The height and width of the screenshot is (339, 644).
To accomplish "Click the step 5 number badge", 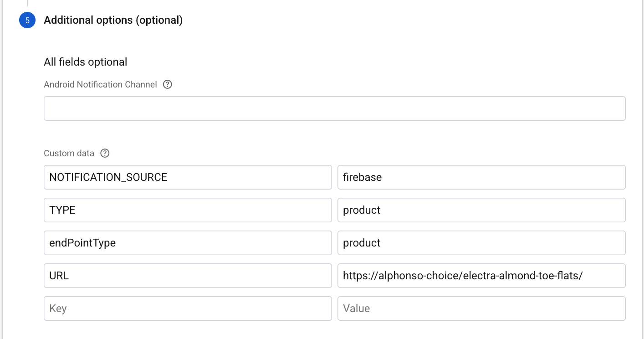I will pyautogui.click(x=27, y=21).
